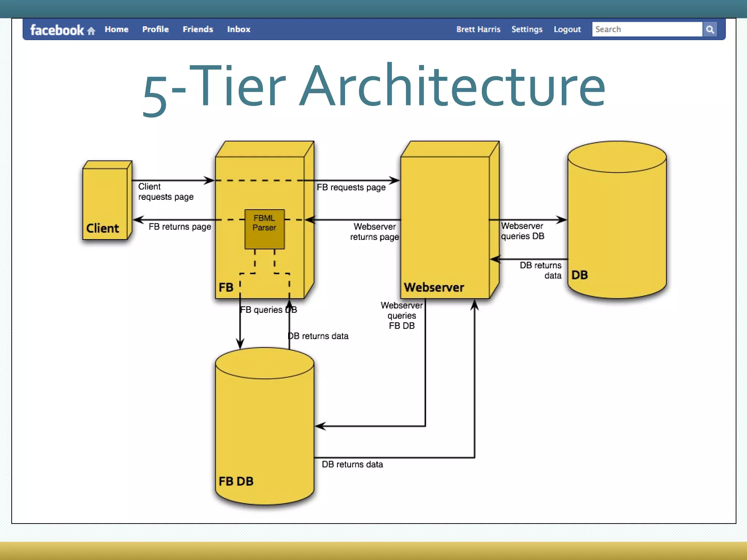Click the FBML Parser box
This screenshot has width=747, height=560.
tap(264, 229)
